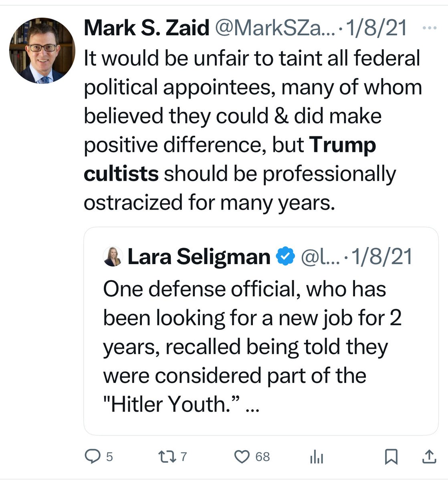Click the reply count 5

[x=109, y=457]
